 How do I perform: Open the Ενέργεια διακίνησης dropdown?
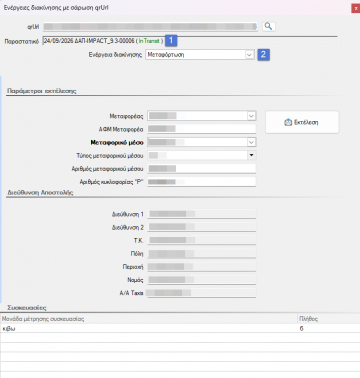pyautogui.click(x=249, y=55)
